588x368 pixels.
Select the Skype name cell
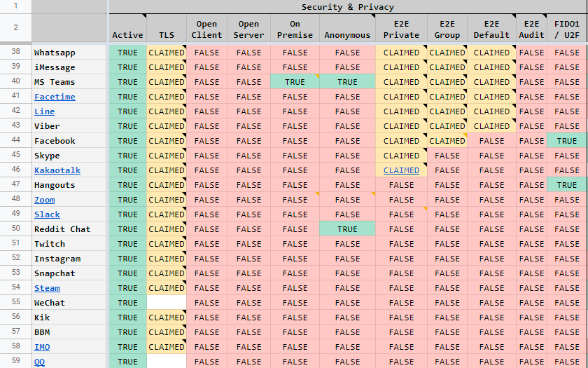click(69, 156)
